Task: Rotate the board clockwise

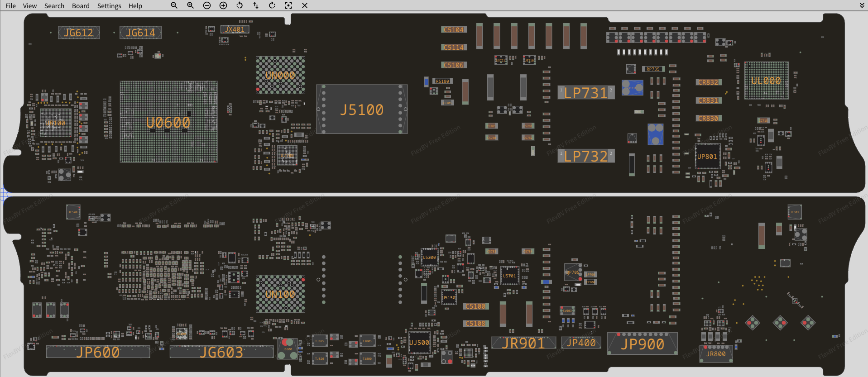Action: pos(272,5)
